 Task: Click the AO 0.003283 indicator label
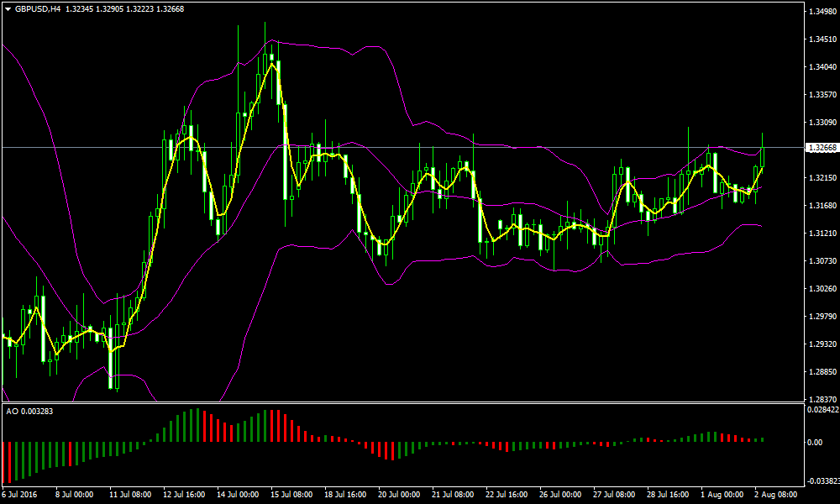pyautogui.click(x=29, y=412)
